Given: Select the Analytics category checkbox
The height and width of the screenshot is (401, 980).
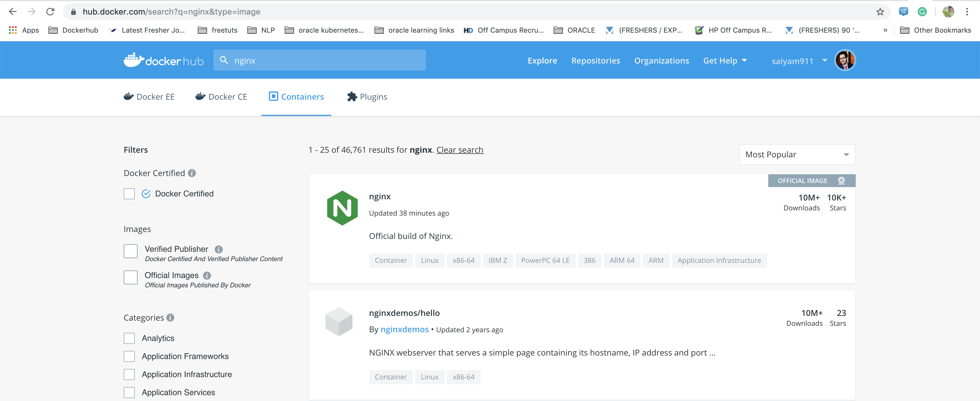Looking at the screenshot, I should pyautogui.click(x=129, y=338).
